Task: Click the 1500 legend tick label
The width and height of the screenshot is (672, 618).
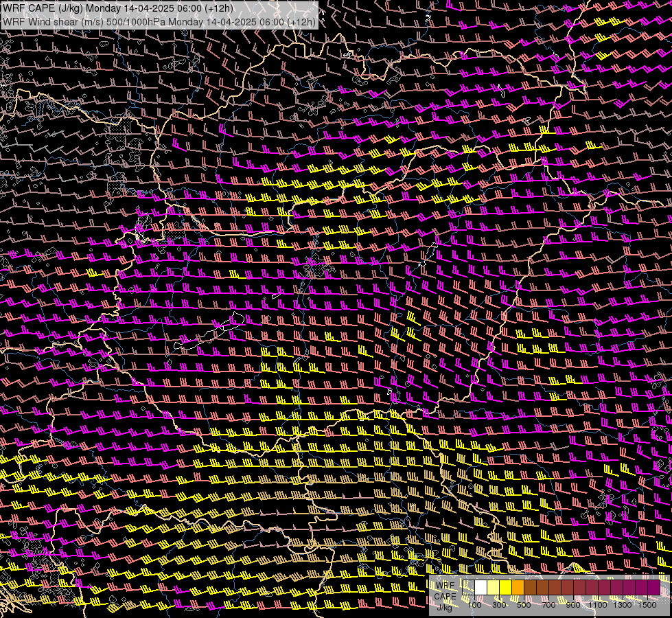Action: [x=647, y=605]
